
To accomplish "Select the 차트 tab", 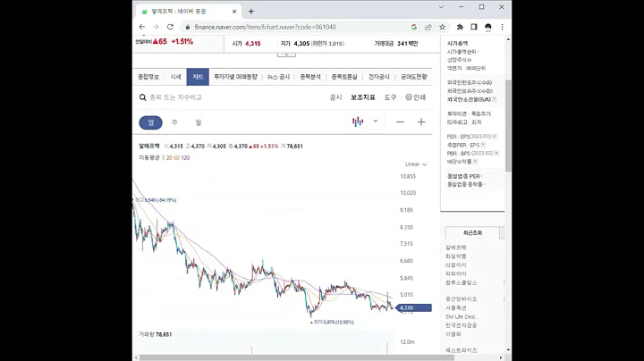I will 198,77.
